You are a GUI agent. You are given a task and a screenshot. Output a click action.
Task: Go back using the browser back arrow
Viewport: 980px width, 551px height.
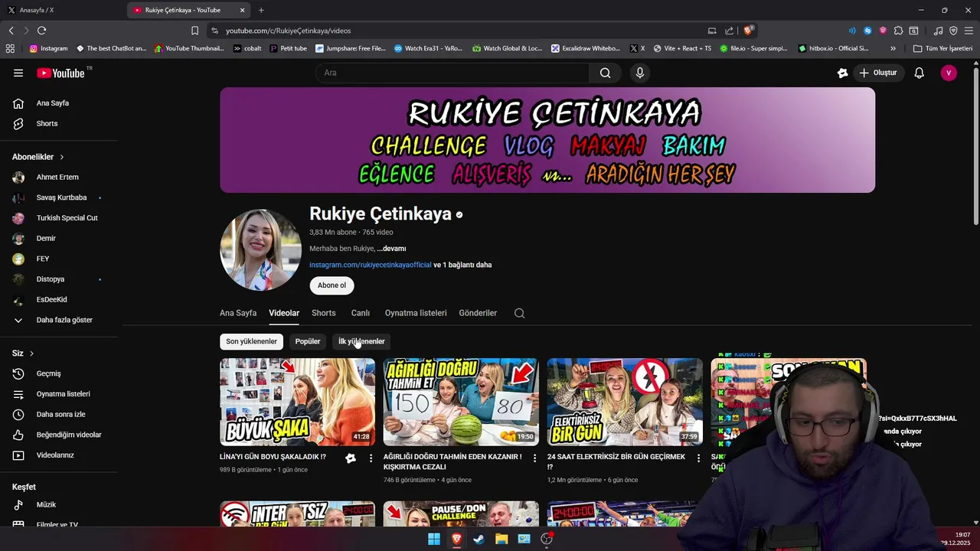click(11, 31)
